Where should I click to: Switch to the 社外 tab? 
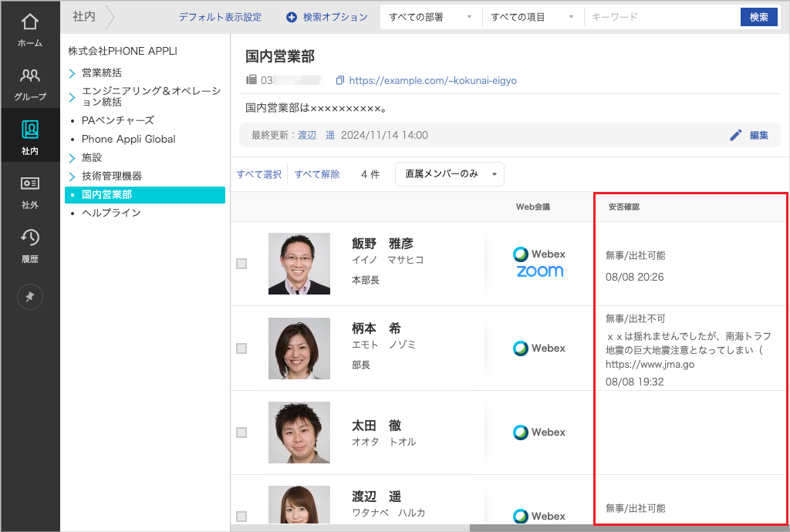29,191
